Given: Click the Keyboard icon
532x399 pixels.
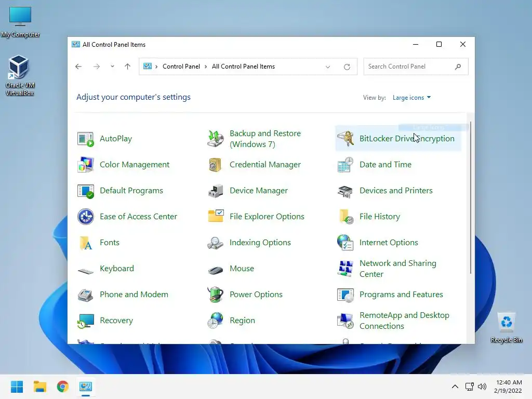Looking at the screenshot, I should (86, 271).
